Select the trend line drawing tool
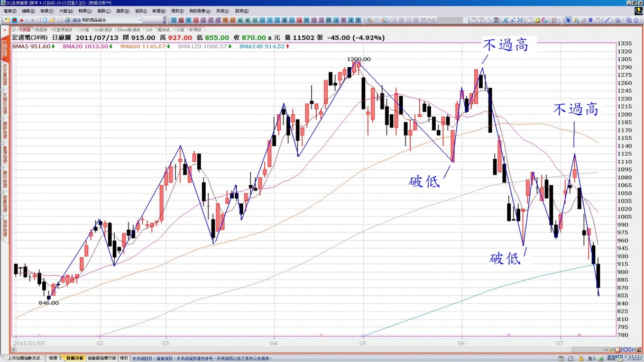Viewport: 644px width, 362px height. click(607, 20)
